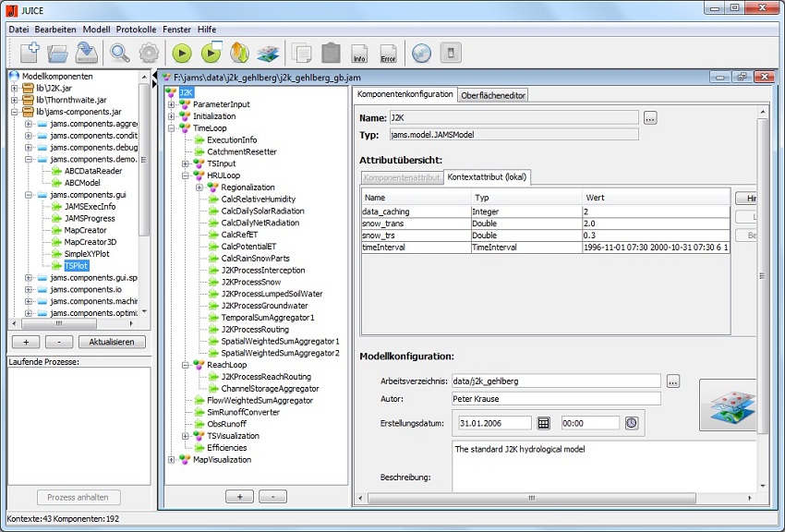Image resolution: width=785 pixels, height=532 pixels.
Task: Click the new model document icon
Action: click(29, 53)
